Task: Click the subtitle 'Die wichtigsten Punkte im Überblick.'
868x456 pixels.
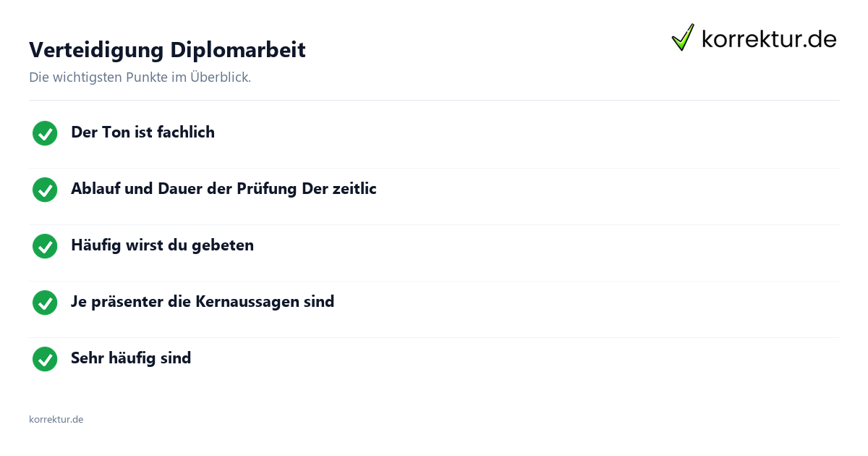Action: (140, 77)
